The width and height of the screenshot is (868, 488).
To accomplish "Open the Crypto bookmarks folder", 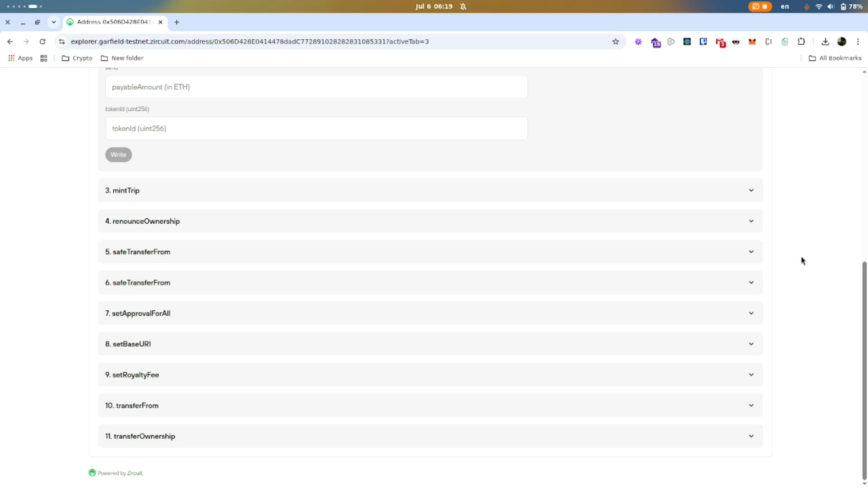I will (77, 58).
